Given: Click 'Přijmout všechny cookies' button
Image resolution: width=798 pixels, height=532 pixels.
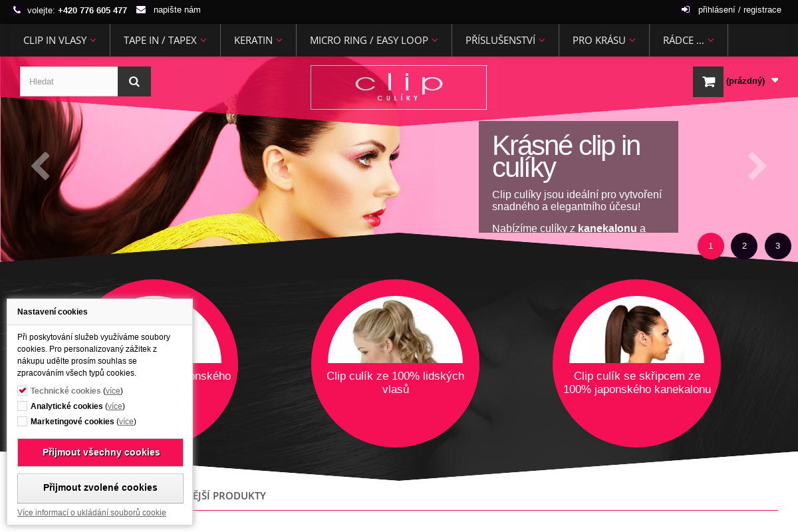Looking at the screenshot, I should click(100, 452).
